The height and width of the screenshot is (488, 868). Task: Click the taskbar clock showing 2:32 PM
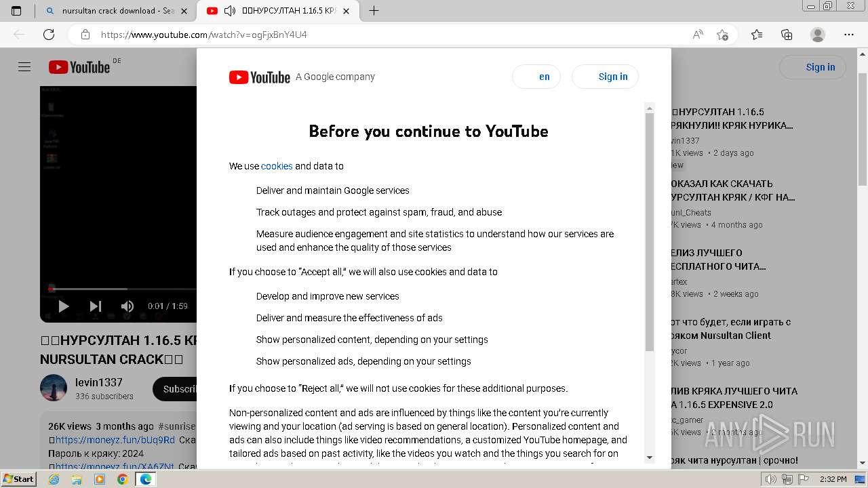pos(833,479)
